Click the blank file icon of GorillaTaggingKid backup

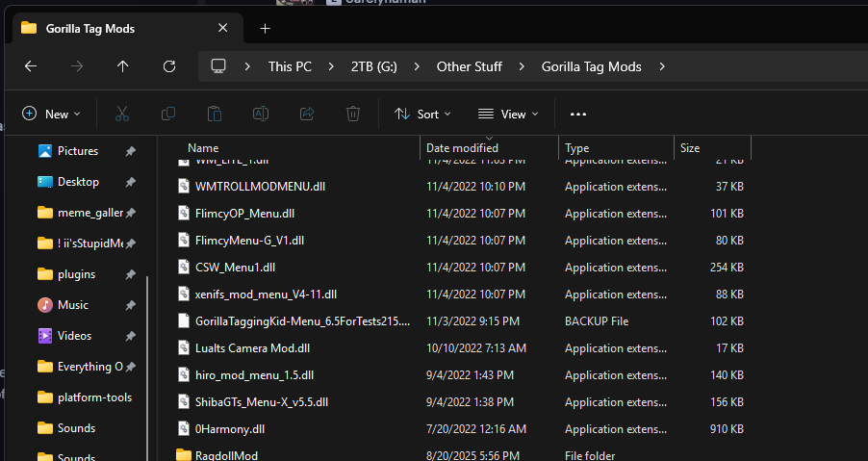coord(184,321)
